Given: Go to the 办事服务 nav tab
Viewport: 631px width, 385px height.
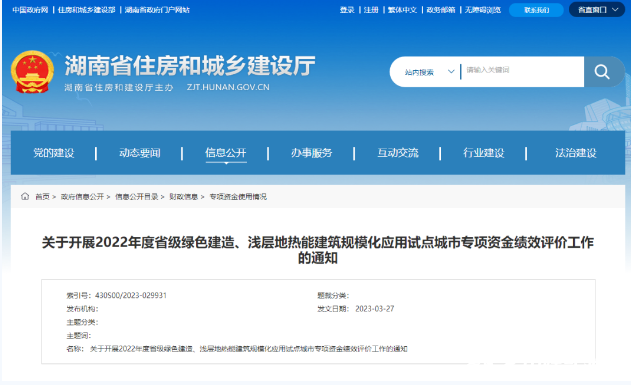Looking at the screenshot, I should [x=312, y=153].
